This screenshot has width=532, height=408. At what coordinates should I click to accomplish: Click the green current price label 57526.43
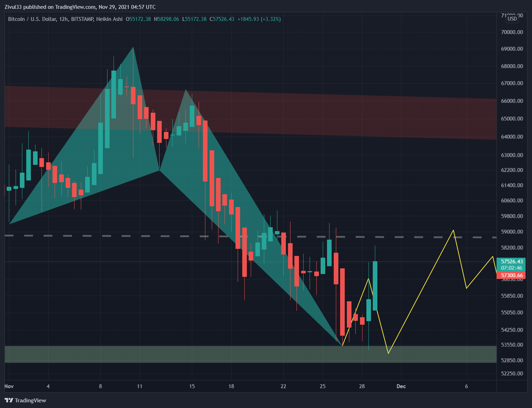(x=511, y=262)
